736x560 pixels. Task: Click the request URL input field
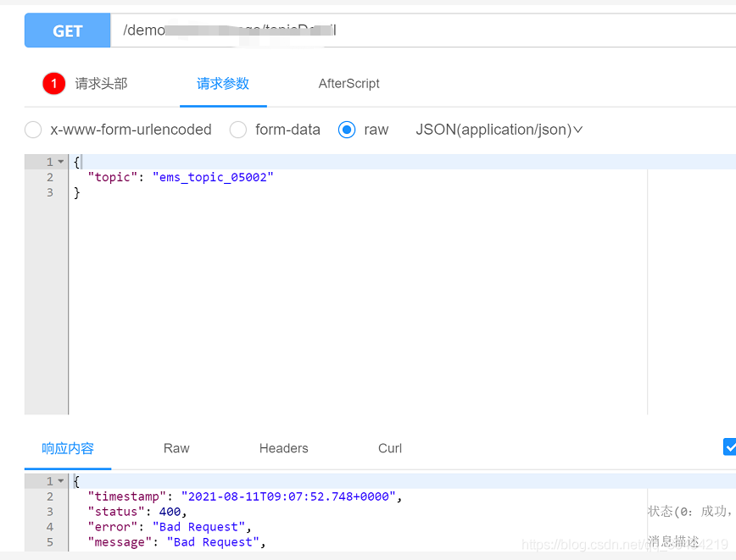point(422,30)
